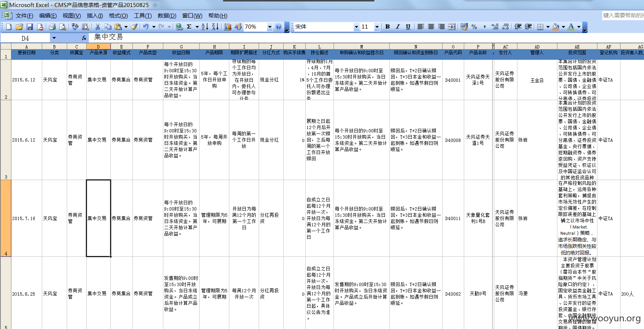Open a file with the folder icon
The image size is (644, 329).
(x=19, y=27)
